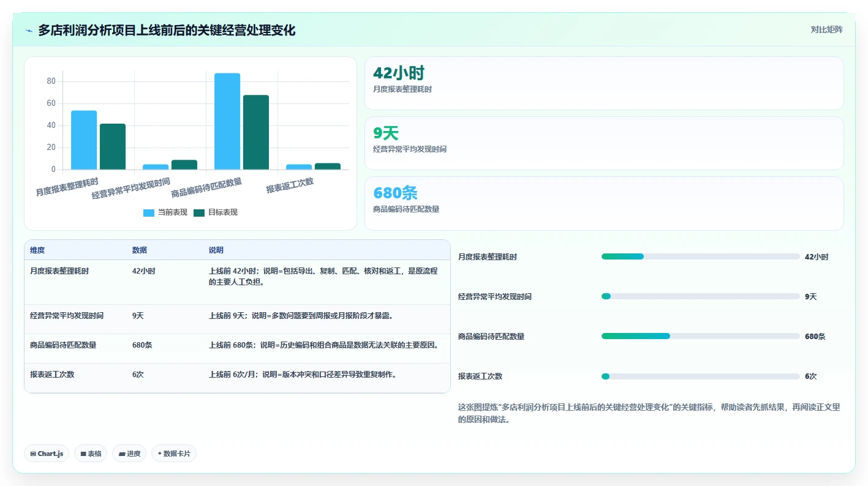Select the description starting 上线前 9天
The width and height of the screenshot is (868, 486).
(301, 316)
